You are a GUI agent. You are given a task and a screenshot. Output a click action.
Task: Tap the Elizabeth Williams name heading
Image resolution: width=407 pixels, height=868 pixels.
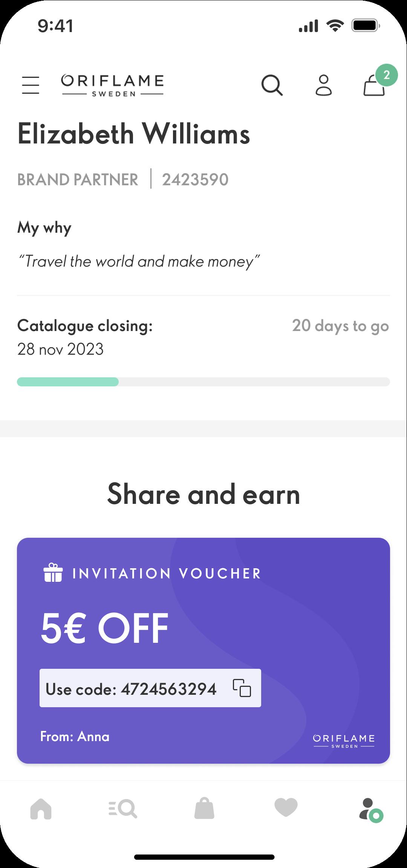(x=134, y=134)
